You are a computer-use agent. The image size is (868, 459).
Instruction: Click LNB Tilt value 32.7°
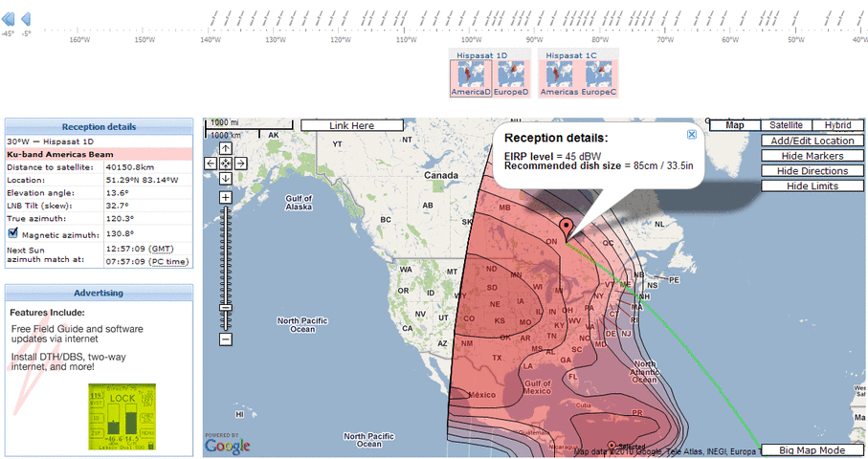tap(117, 206)
